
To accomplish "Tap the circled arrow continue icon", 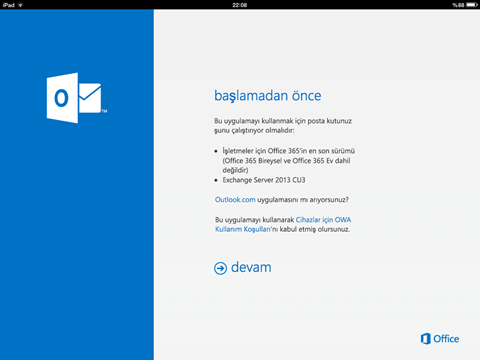I will (220, 268).
